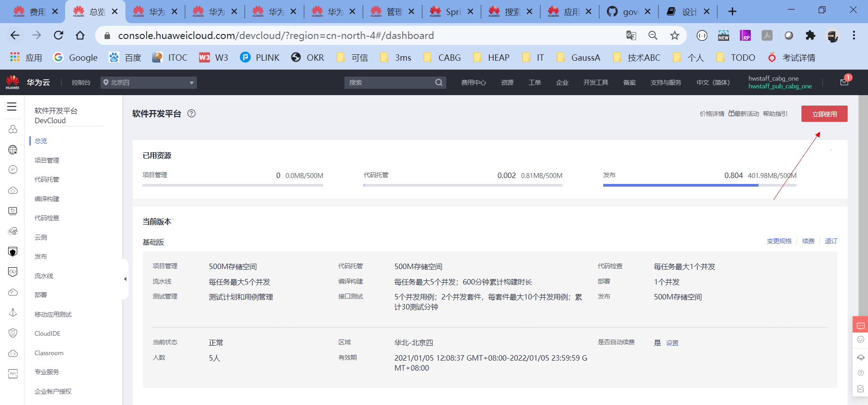Open 企业 in header

(562, 82)
